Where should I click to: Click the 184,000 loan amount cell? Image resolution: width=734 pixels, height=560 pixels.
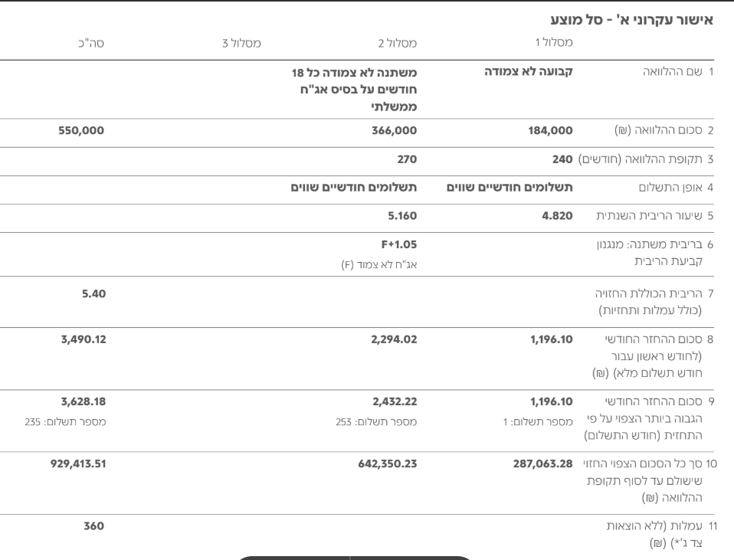tap(549, 130)
